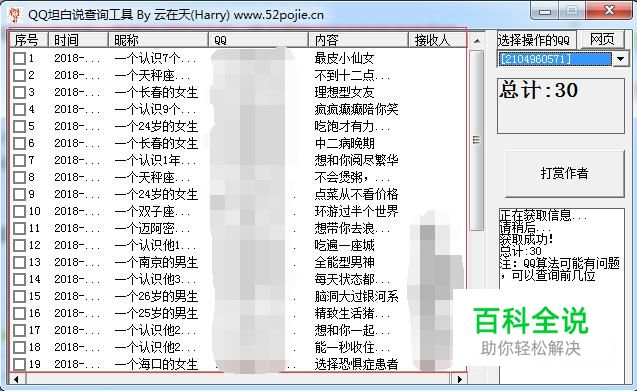Tick the checkbox for row 2
Screen dimensions: 637x391
19,76
